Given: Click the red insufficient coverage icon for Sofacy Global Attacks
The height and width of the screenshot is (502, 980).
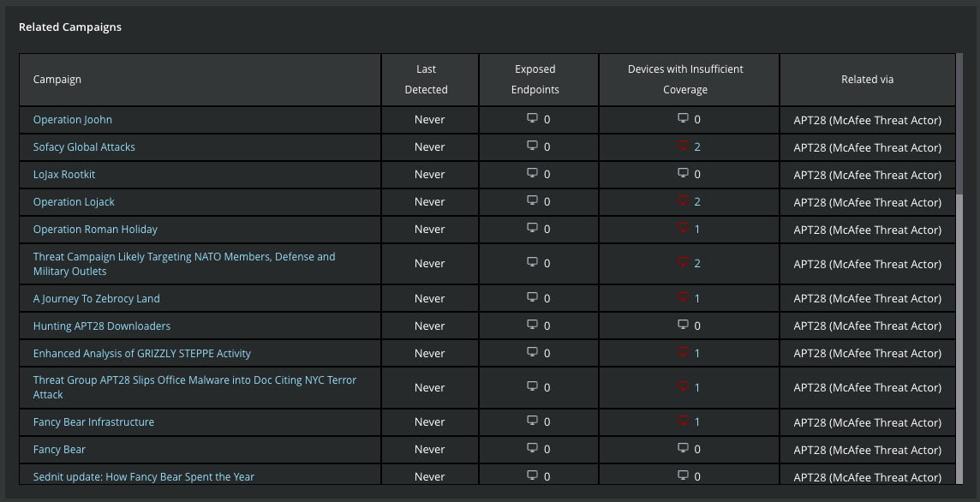Looking at the screenshot, I should (683, 146).
